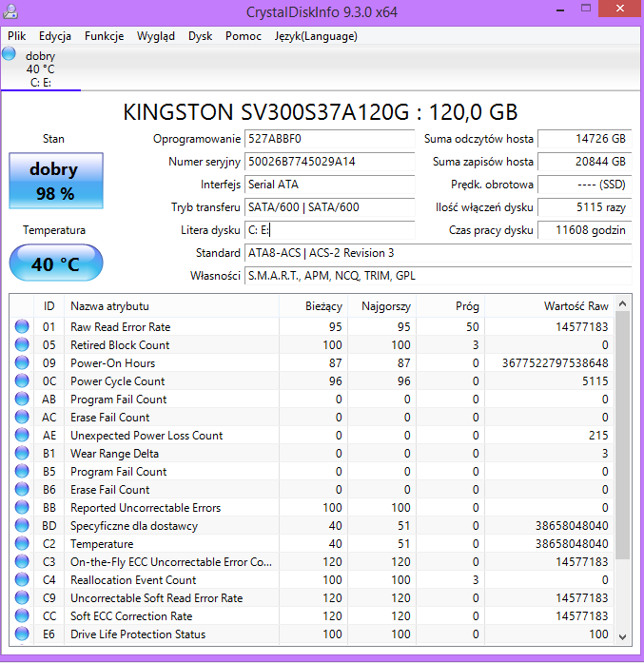Click the Oprogramowanie field 527ABBF0
This screenshot has height=663, width=644.
[x=329, y=139]
